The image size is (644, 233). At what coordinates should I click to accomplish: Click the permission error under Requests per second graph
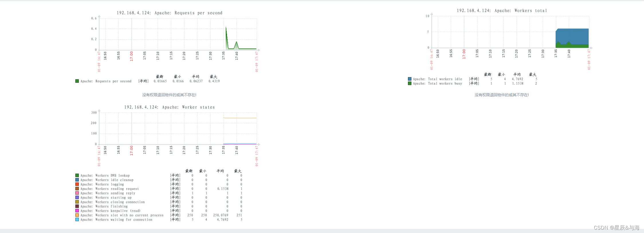[x=169, y=95]
